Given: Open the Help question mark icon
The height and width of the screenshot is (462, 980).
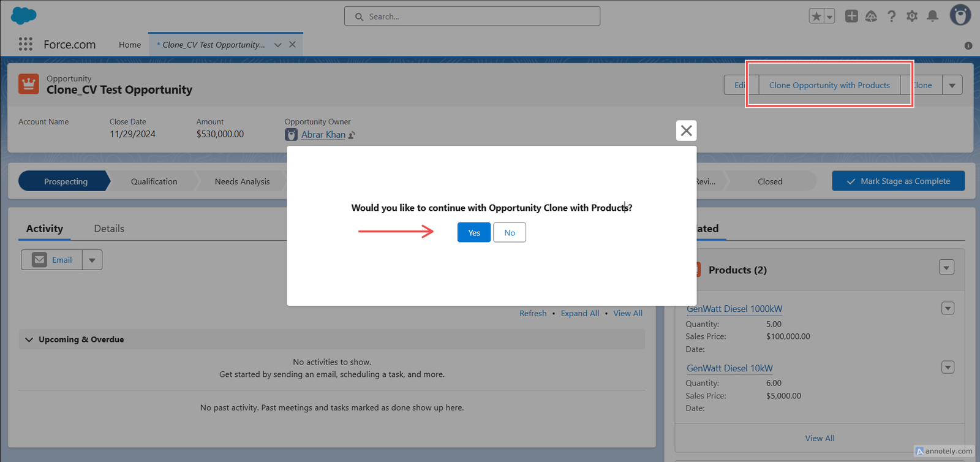Looking at the screenshot, I should (892, 17).
